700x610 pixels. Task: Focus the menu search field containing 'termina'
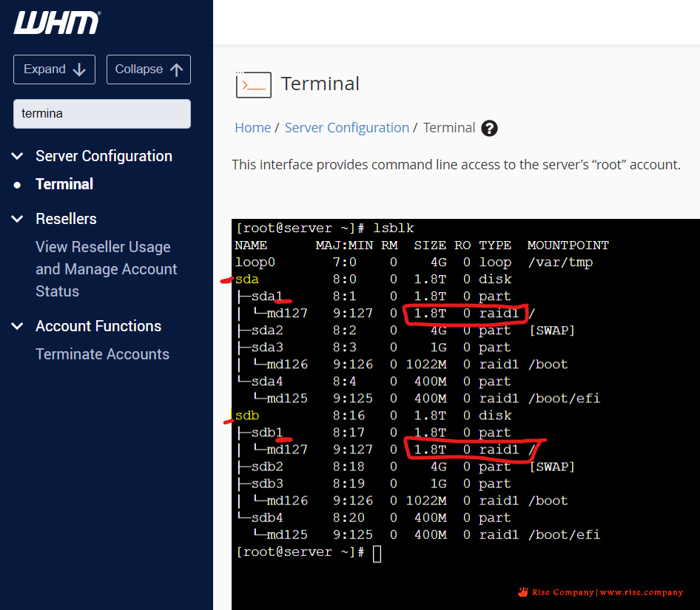(102, 114)
